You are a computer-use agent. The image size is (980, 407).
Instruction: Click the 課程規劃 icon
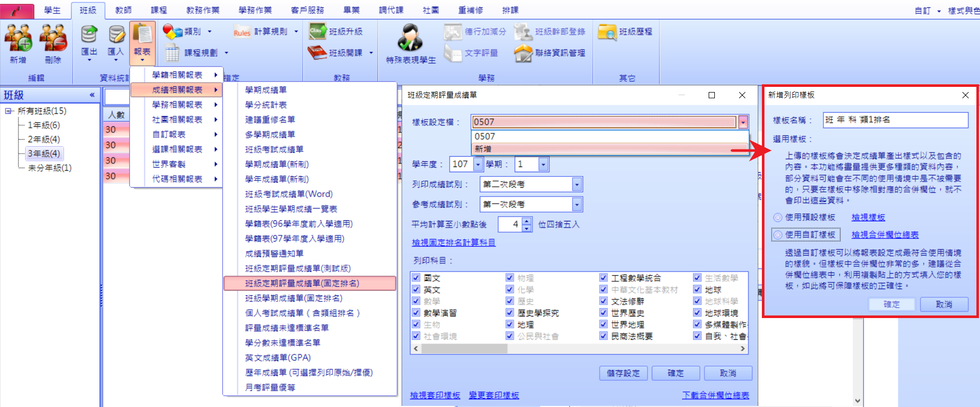tap(173, 53)
